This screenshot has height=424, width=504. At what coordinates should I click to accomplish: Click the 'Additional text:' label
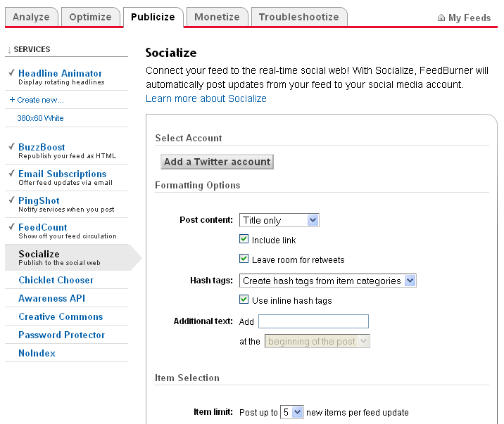203,321
